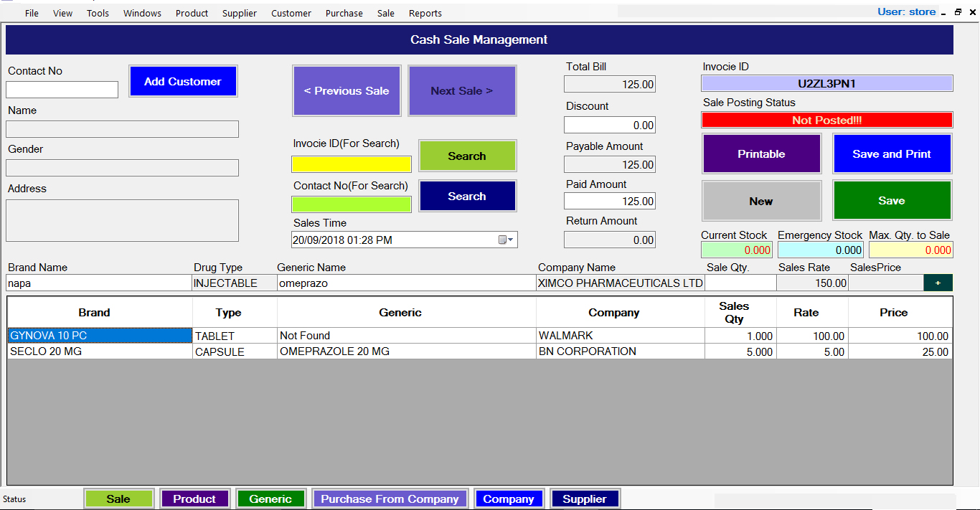Screen dimensions: 980x510
Task: Select the SECLO 20 MG row cell
Action: coord(100,351)
